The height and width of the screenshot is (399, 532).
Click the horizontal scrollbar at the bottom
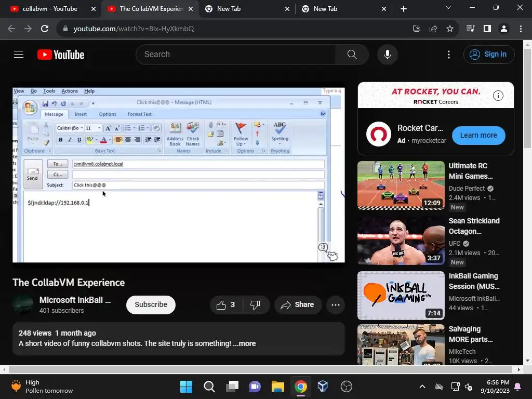tap(261, 369)
